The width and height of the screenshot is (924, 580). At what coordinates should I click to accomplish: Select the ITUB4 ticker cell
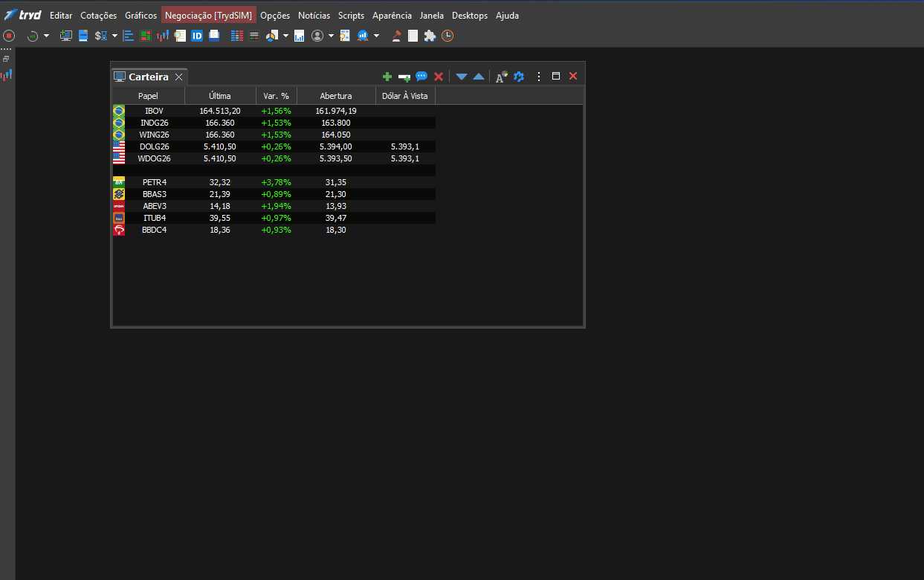point(155,218)
